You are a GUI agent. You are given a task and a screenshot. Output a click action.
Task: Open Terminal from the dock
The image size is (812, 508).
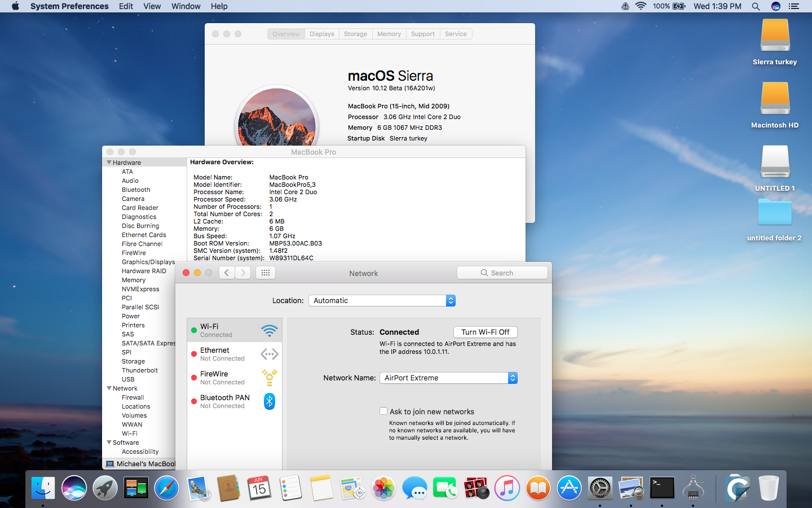[x=662, y=488]
